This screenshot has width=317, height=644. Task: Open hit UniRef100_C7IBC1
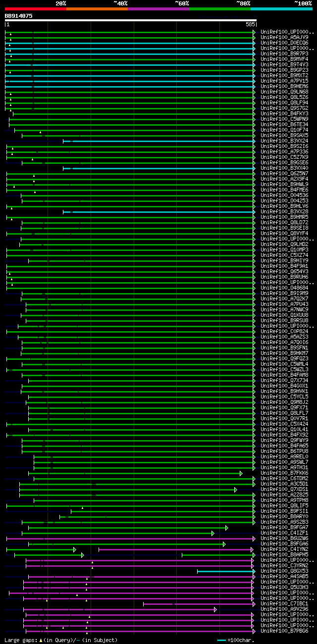tap(284, 603)
